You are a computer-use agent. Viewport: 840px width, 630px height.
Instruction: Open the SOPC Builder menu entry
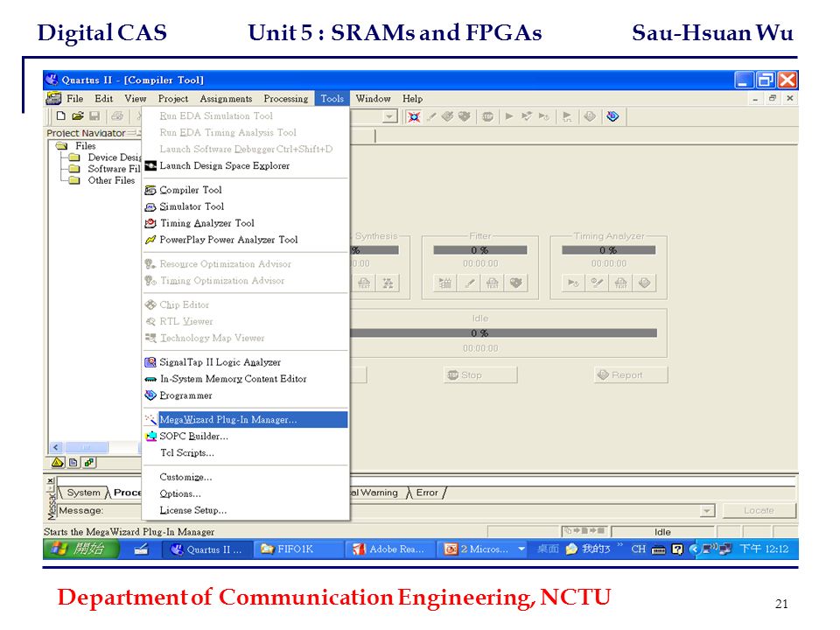point(246,436)
